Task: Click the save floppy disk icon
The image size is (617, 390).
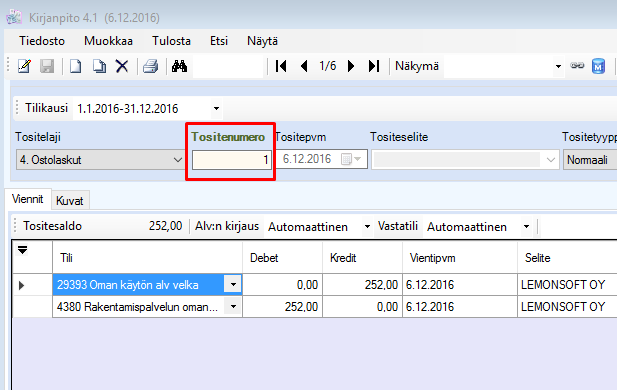Action: click(47, 66)
